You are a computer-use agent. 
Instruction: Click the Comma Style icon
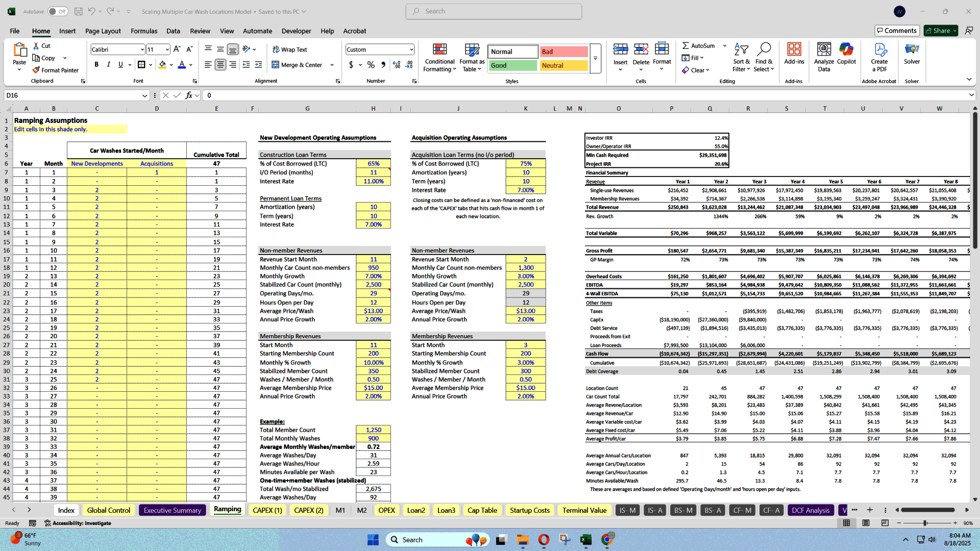click(383, 64)
